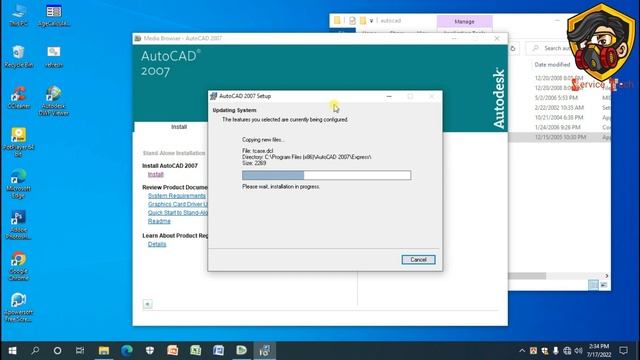Click the back arrow button in Media Browser
The width and height of the screenshot is (640, 360).
[147, 304]
